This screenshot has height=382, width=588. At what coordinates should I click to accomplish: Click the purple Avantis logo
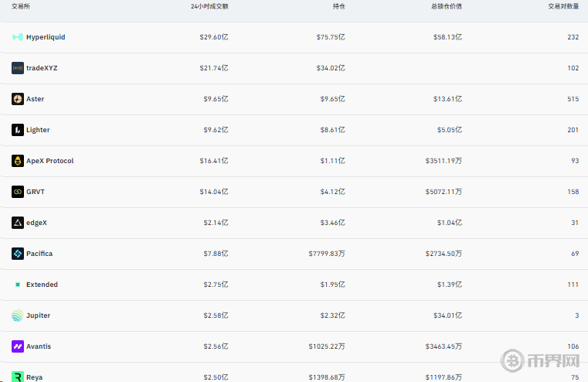18,346
